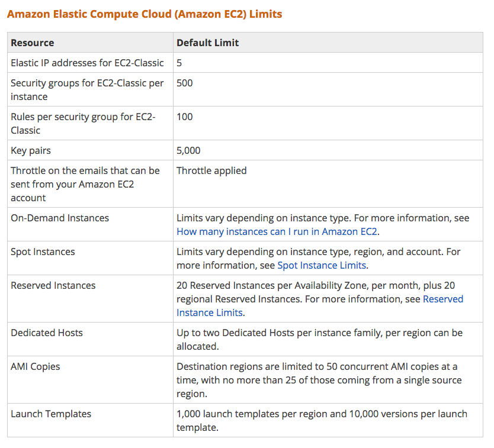Click the "Throttle applied" limit cell
This screenshot has height=448, width=494.
211,170
